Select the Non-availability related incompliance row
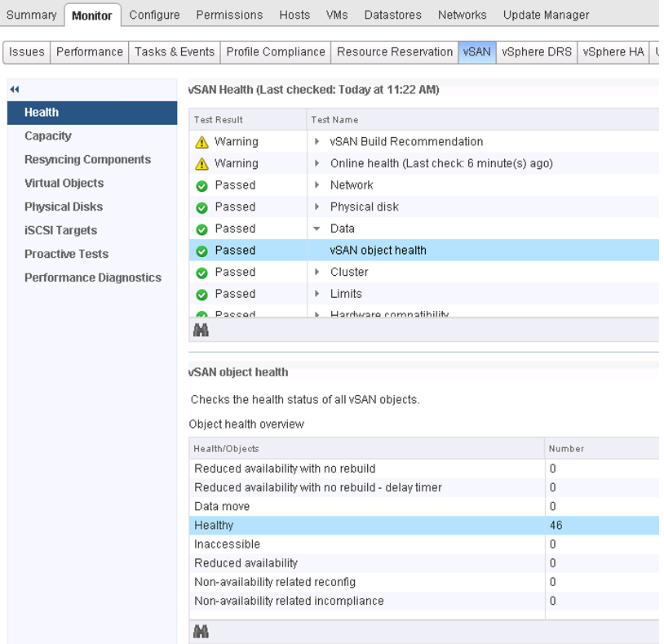664x644 pixels. point(424,601)
